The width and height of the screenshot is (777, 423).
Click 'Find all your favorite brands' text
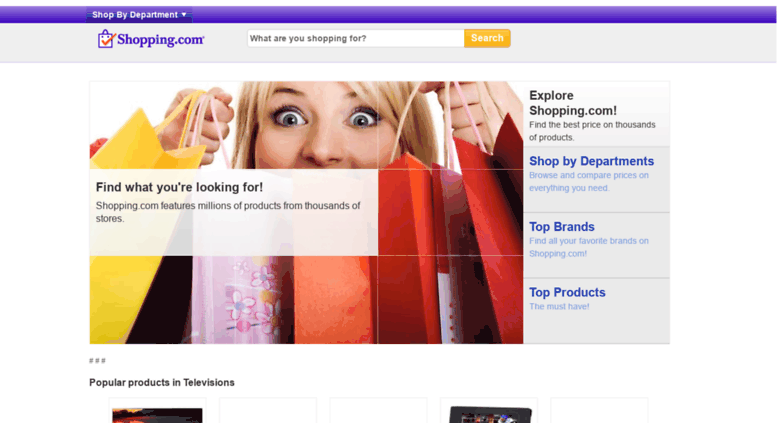(588, 247)
